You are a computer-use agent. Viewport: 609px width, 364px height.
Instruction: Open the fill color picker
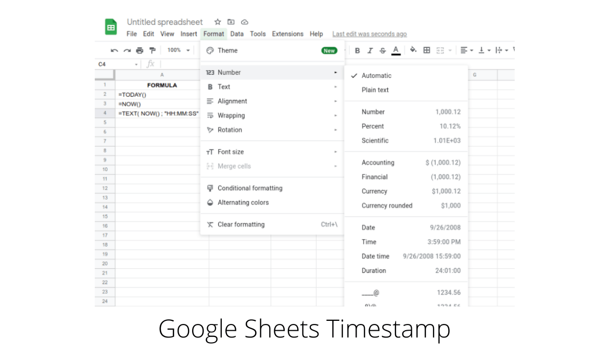point(413,50)
